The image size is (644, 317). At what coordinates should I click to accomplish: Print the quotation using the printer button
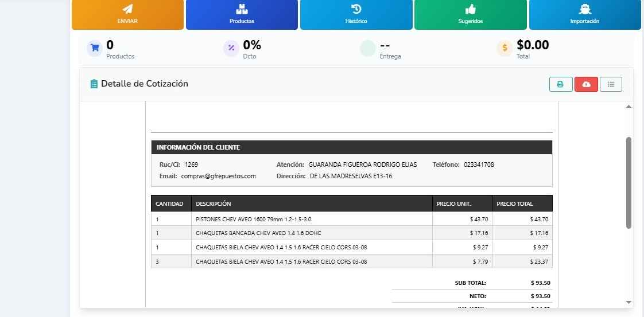tap(560, 84)
